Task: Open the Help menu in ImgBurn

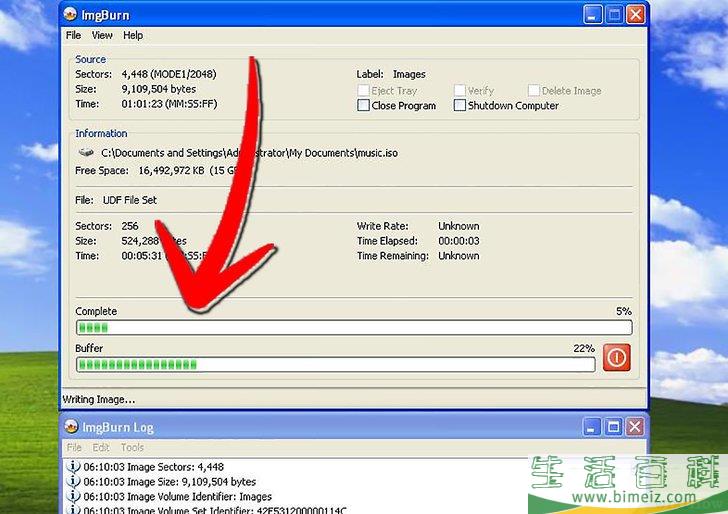Action: [x=133, y=35]
